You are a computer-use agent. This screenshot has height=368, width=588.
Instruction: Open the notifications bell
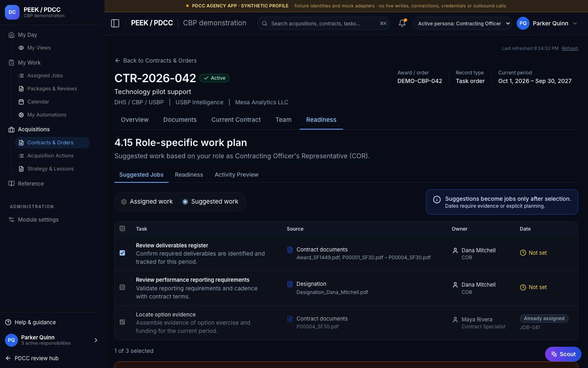tap(402, 23)
